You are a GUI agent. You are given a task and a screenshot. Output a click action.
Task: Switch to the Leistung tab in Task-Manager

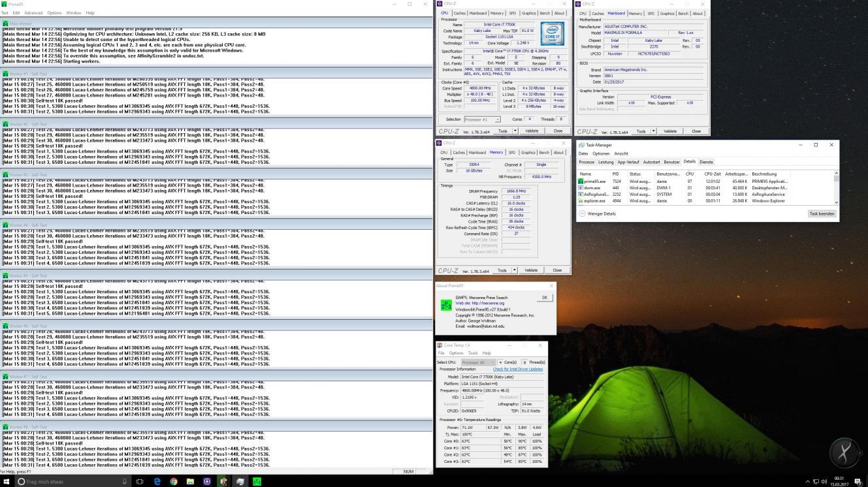[x=605, y=162]
